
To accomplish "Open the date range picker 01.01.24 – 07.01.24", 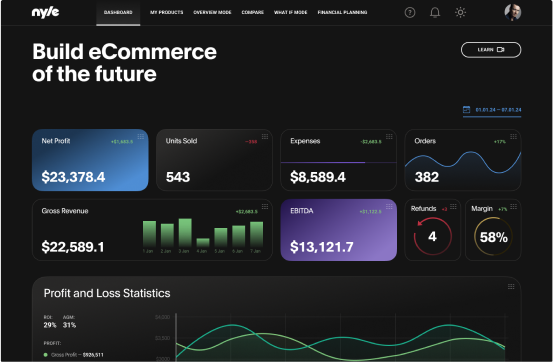I will coord(492,110).
